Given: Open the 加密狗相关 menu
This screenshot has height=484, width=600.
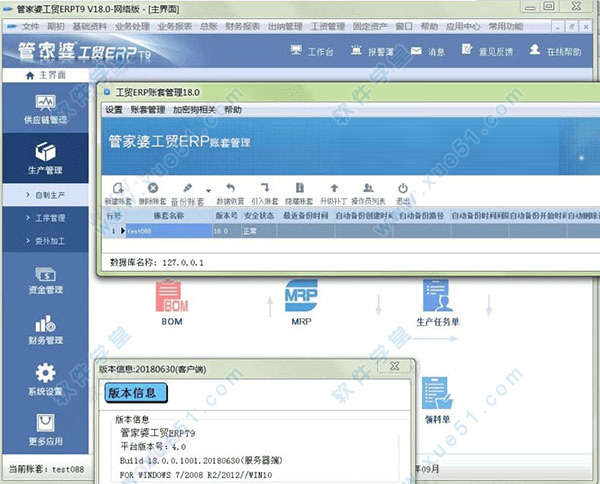Looking at the screenshot, I should point(194,110).
